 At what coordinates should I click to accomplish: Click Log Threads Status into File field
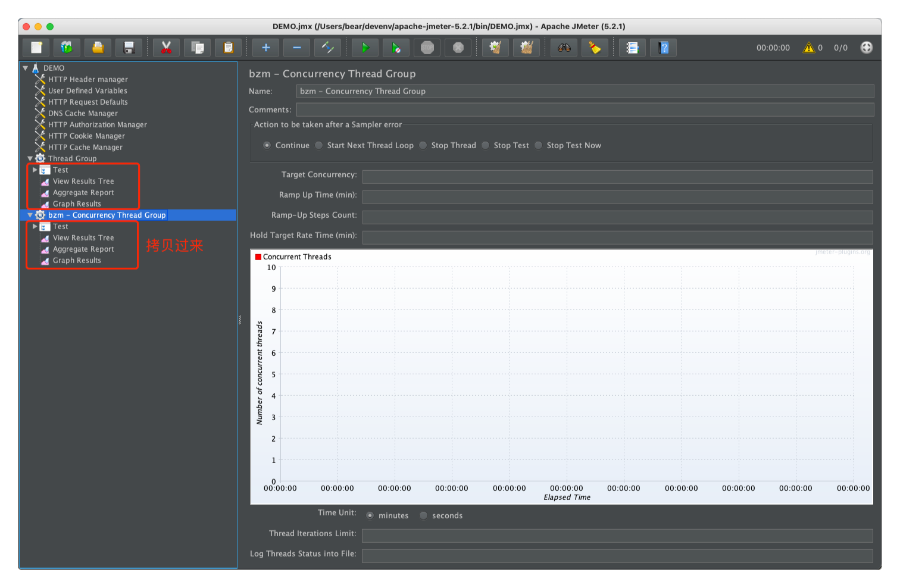pos(617,556)
